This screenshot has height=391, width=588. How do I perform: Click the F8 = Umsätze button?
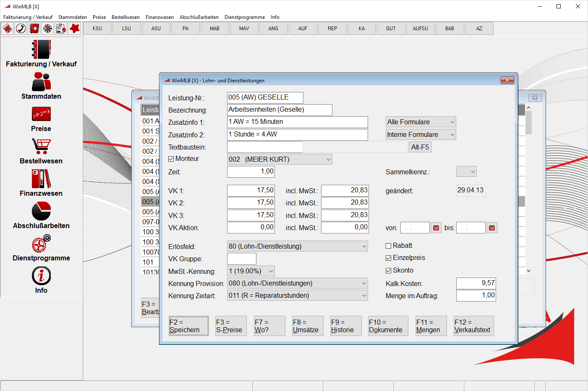pos(308,326)
